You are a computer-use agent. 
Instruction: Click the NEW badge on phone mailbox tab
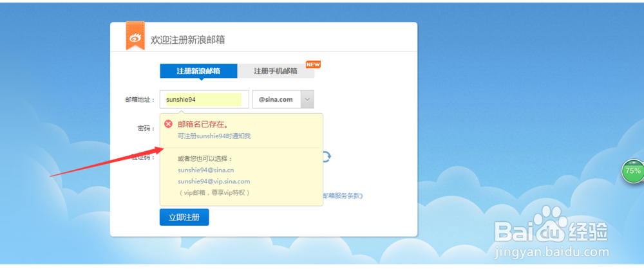313,64
